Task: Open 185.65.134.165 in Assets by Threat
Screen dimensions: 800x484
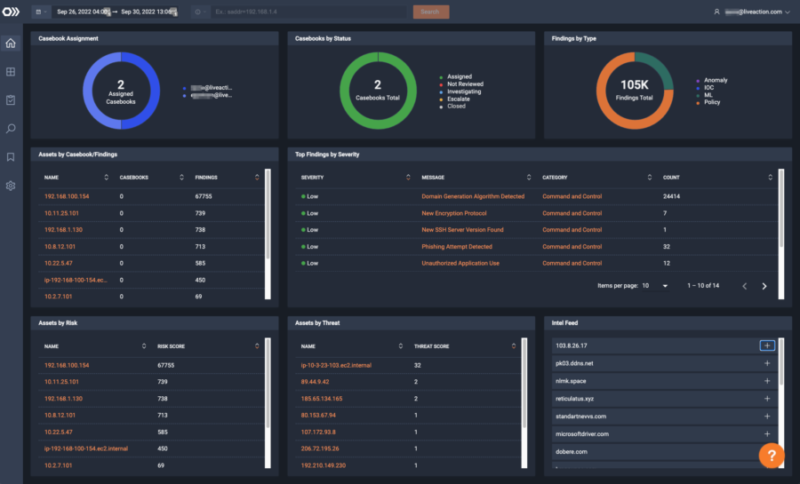Action: pyautogui.click(x=321, y=399)
